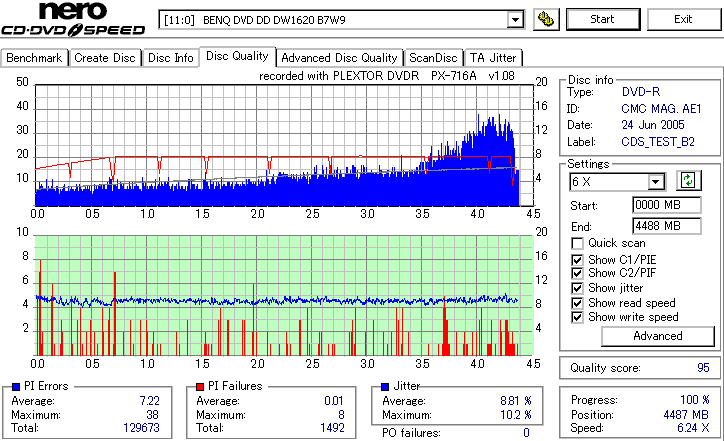Go to the ScanDisc tab
724x441 pixels.
[433, 58]
